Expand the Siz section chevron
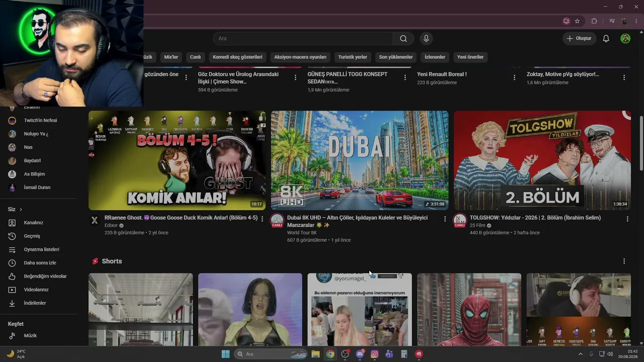 [x=21, y=209]
